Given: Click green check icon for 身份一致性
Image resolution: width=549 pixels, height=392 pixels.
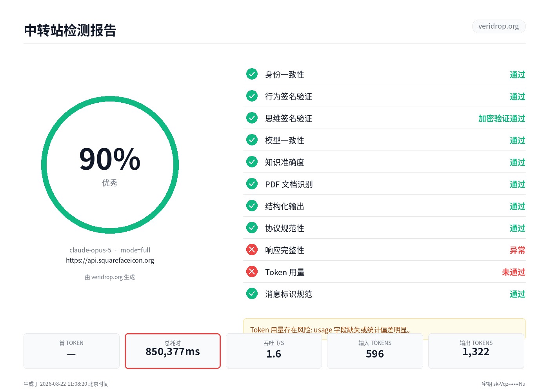Looking at the screenshot, I should coord(252,74).
